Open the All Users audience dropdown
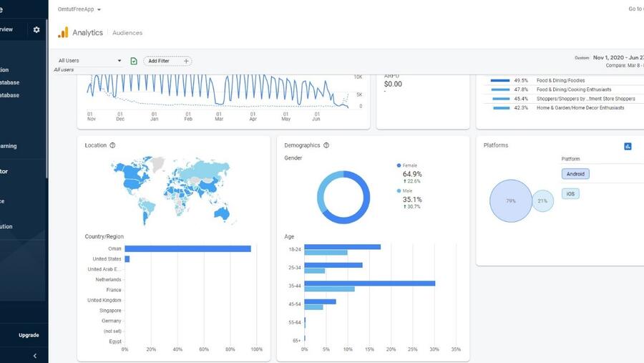 click(x=89, y=61)
